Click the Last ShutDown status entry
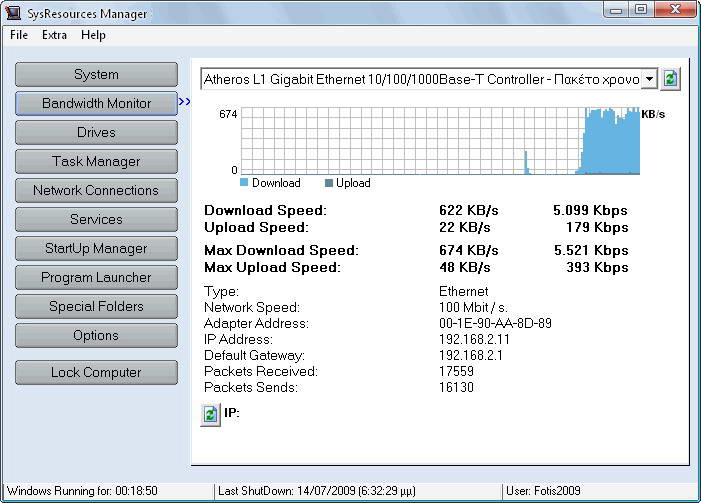701x503 pixels. pos(317,491)
